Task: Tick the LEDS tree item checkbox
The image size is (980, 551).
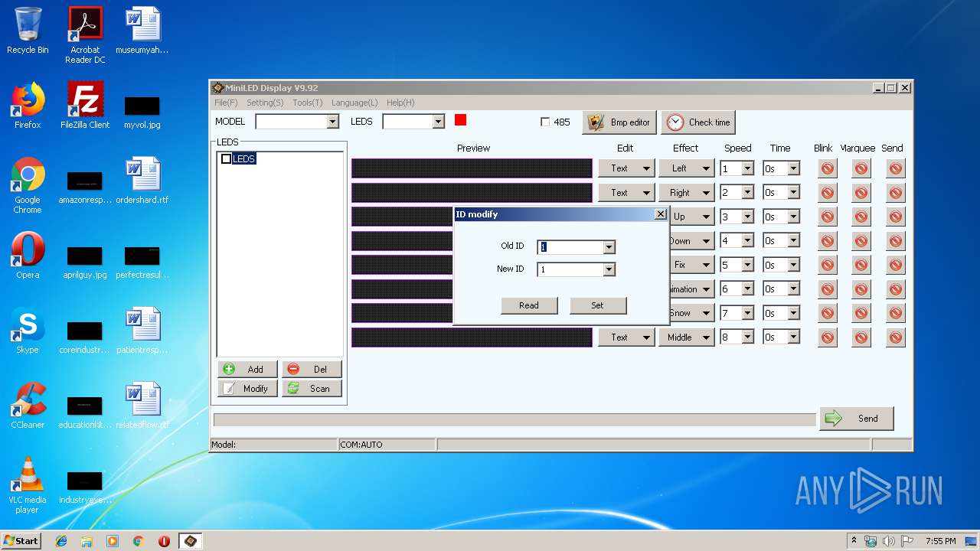Action: [x=226, y=159]
